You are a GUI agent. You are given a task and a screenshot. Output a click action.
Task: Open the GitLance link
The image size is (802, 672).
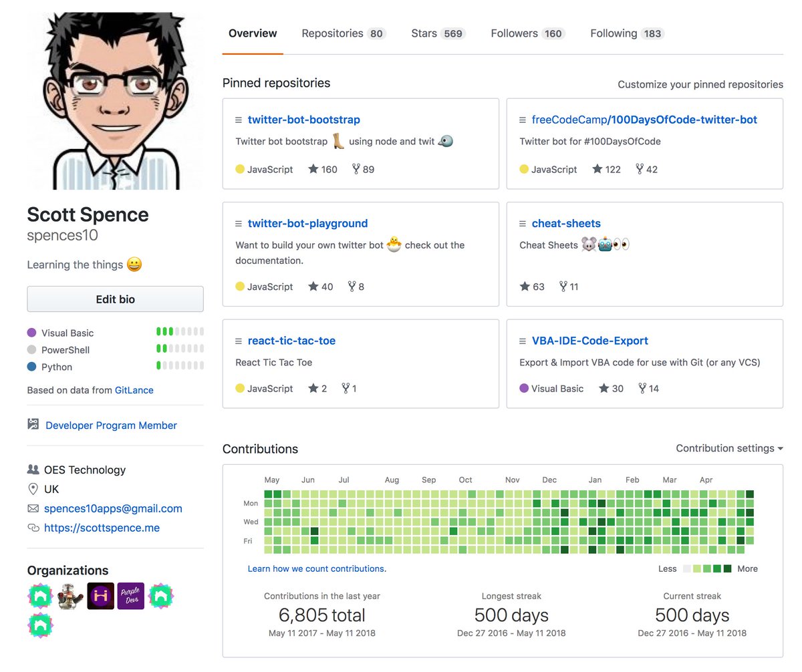(x=134, y=389)
